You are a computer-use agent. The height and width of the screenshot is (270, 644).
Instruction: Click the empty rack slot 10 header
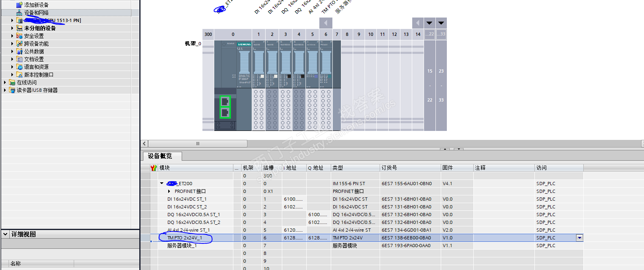371,34
